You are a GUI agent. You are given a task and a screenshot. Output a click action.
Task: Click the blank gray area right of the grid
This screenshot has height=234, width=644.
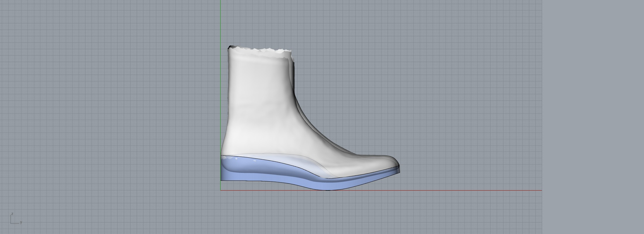(591, 117)
